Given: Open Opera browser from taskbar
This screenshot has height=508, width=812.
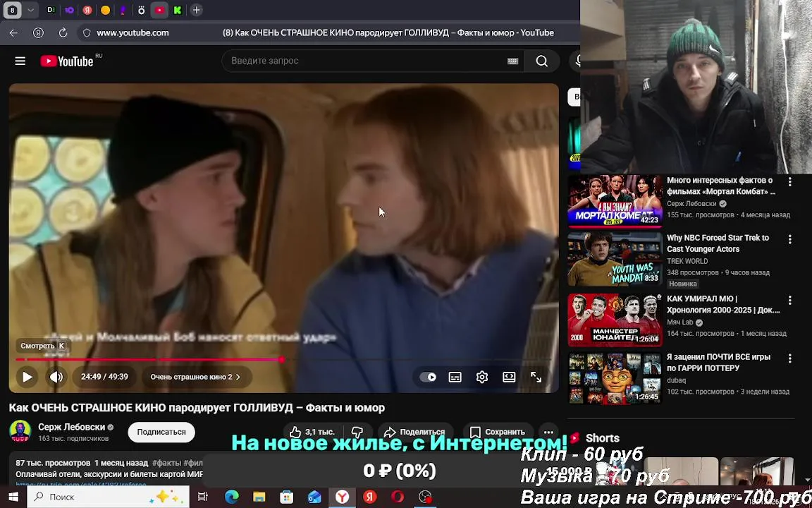Looking at the screenshot, I should pos(398,497).
